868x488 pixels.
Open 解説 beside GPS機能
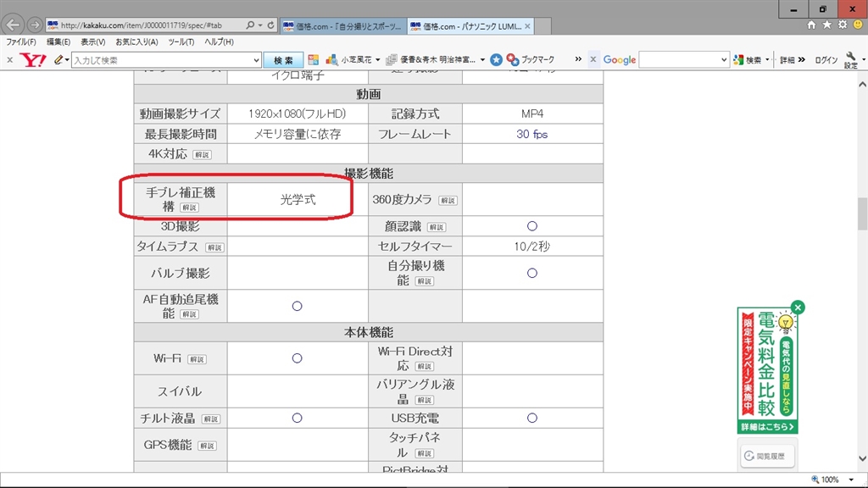tap(207, 446)
